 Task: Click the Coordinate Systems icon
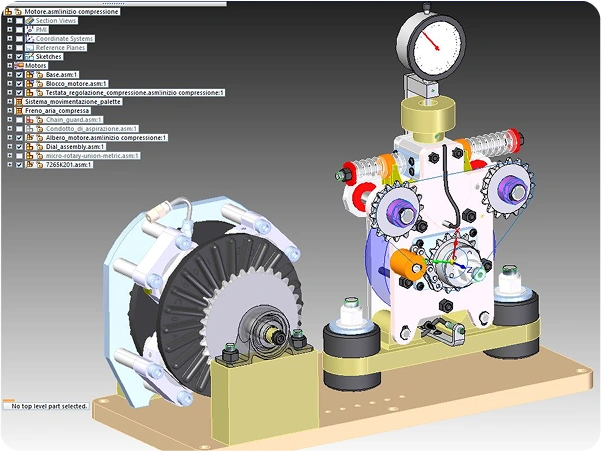pos(29,38)
